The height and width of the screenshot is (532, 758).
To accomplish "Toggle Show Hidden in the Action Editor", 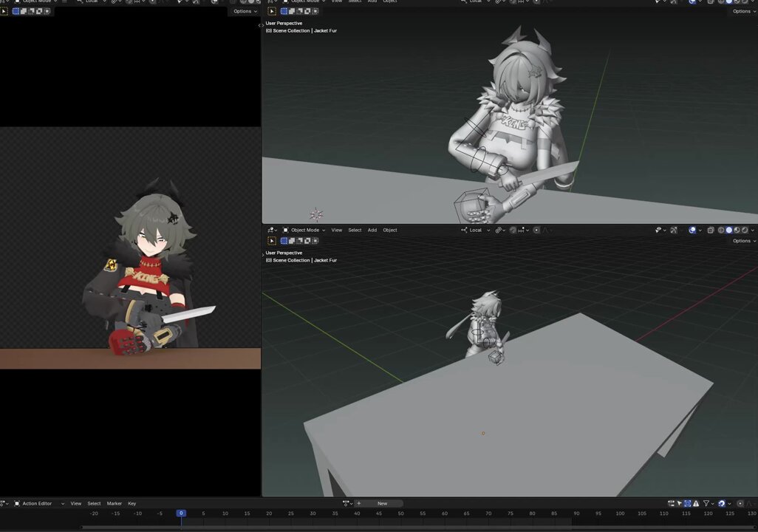I will pos(687,503).
